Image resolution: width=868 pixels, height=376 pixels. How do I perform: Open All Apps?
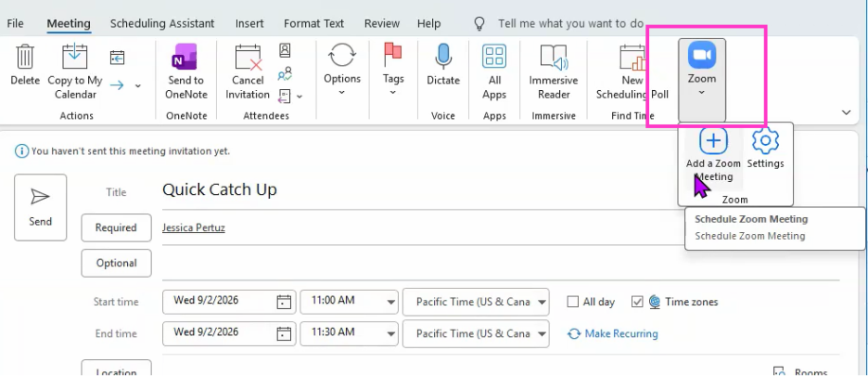coord(494,71)
